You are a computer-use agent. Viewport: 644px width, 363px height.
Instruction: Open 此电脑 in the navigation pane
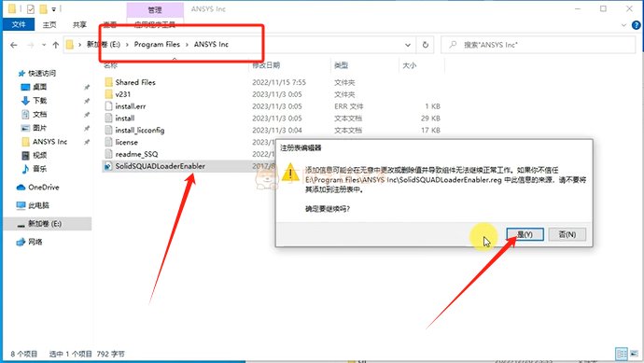point(38,205)
